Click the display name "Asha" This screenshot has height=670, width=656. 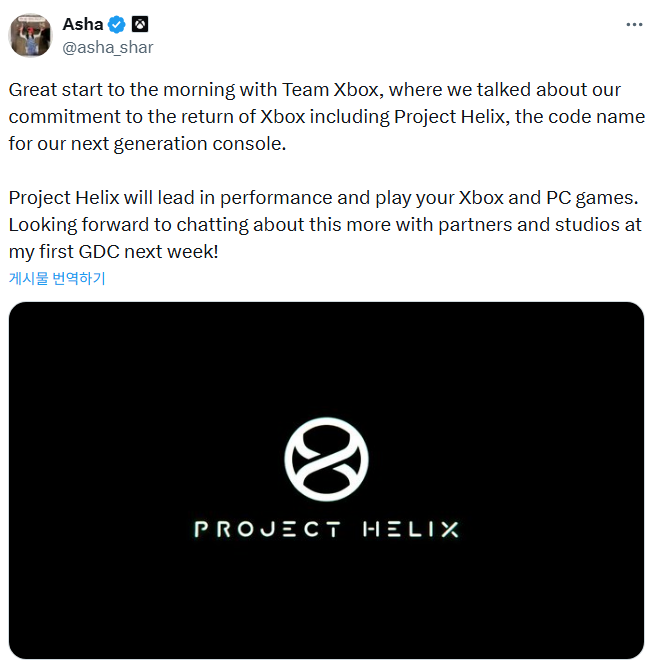coord(82,24)
